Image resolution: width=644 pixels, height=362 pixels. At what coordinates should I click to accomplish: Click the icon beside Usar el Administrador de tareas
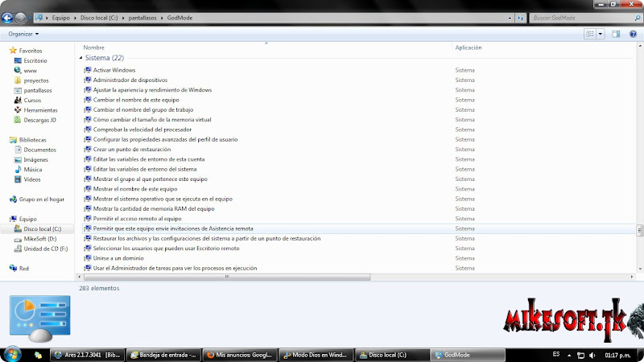[88, 268]
